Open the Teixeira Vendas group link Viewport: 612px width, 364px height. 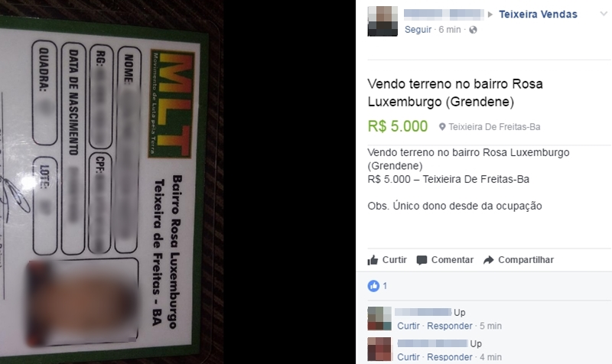[538, 15]
